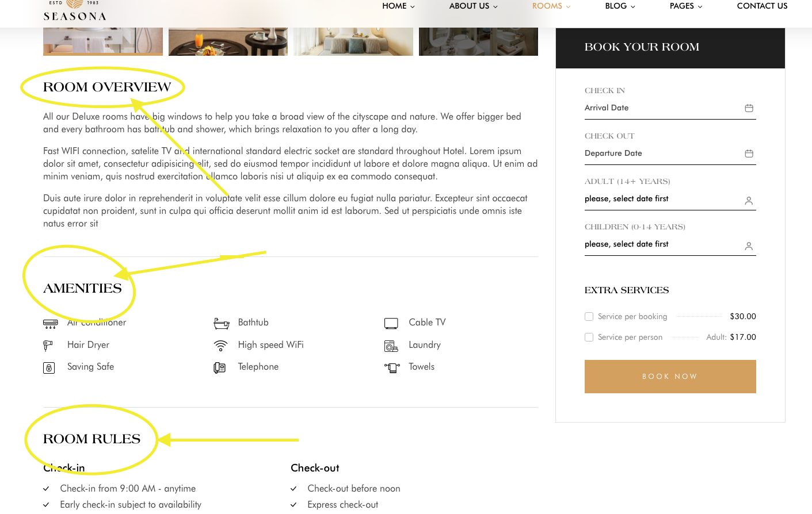Screen dimensions: 812x514
Task: Click the High speed WiFi icon
Action: tap(220, 346)
